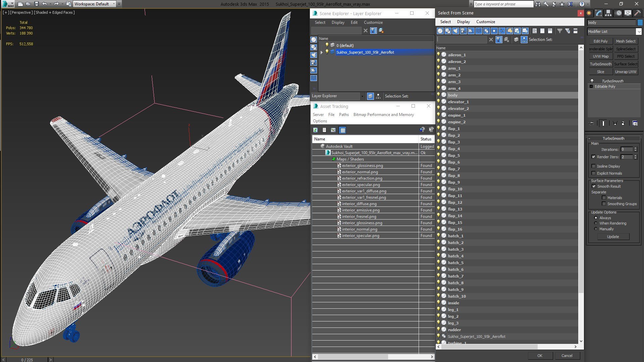Click the Edit Poly modifier button
This screenshot has width=644, height=362.
click(600, 41)
